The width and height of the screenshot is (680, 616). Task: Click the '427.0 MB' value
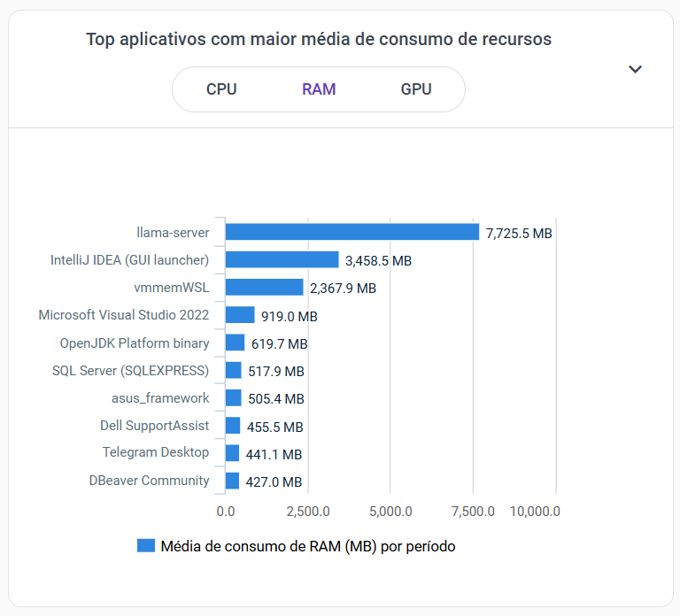[x=274, y=482]
